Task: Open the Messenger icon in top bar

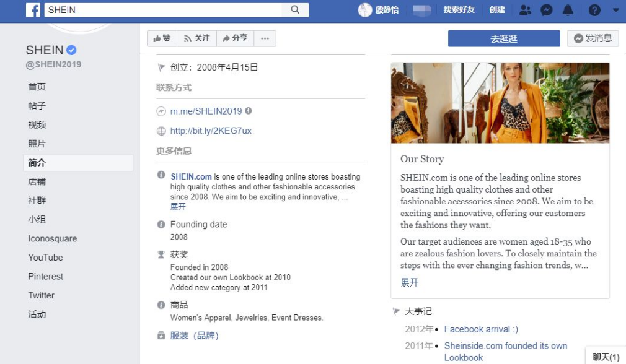Action: click(546, 10)
